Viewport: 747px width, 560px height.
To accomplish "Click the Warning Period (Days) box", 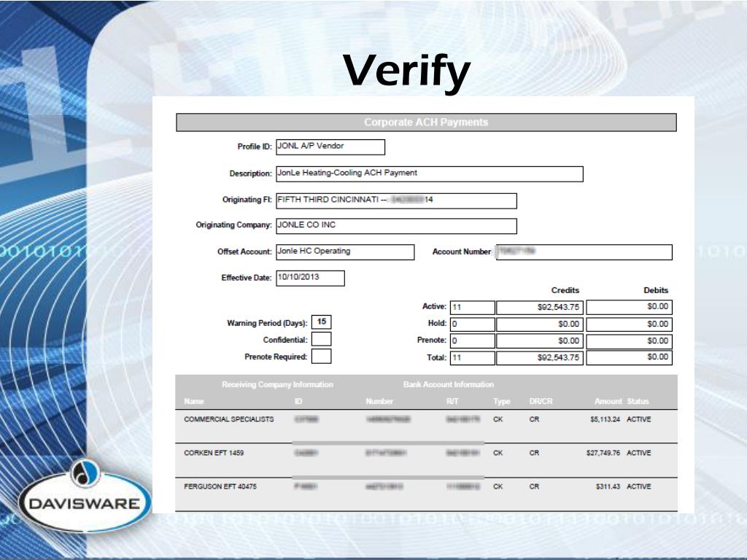I will pyautogui.click(x=321, y=322).
